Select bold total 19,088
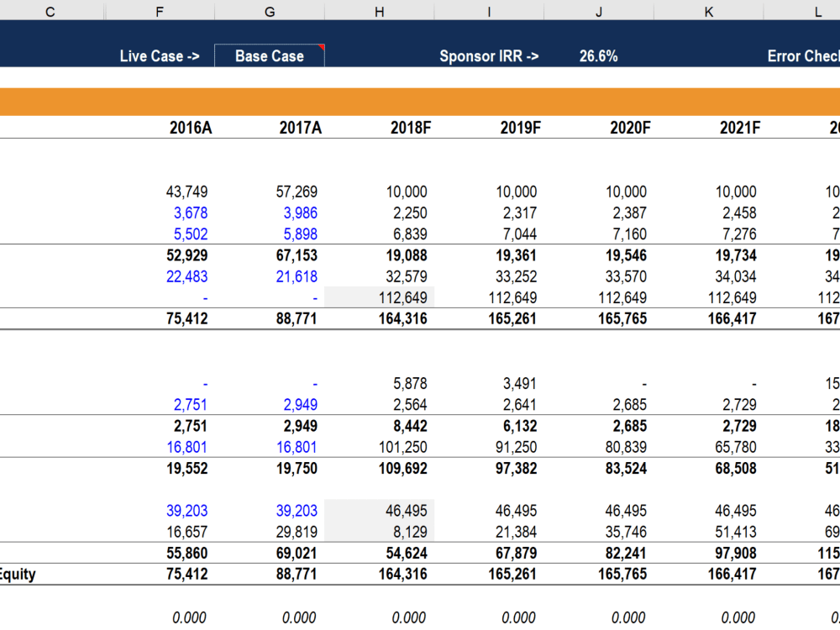This screenshot has height=630, width=840. [407, 255]
